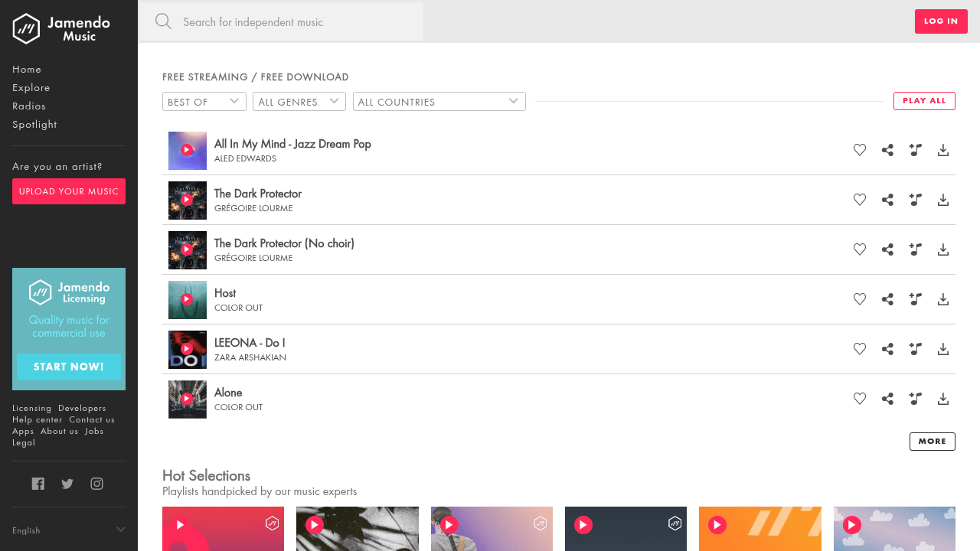Open artist ZARA ARSHAKIAN

[x=250, y=357]
